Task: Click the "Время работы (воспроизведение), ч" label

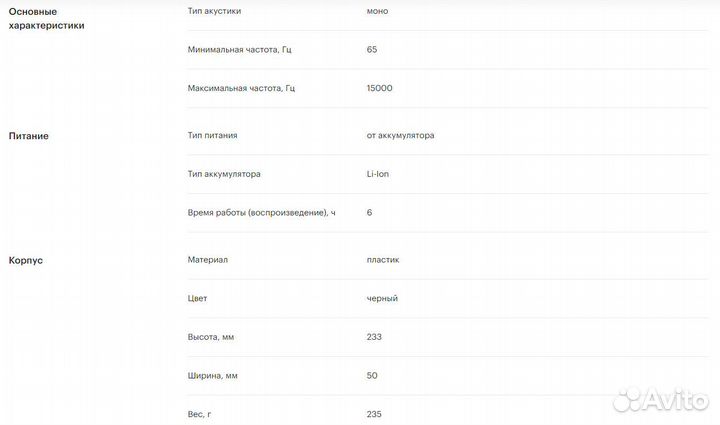Action: [261, 212]
